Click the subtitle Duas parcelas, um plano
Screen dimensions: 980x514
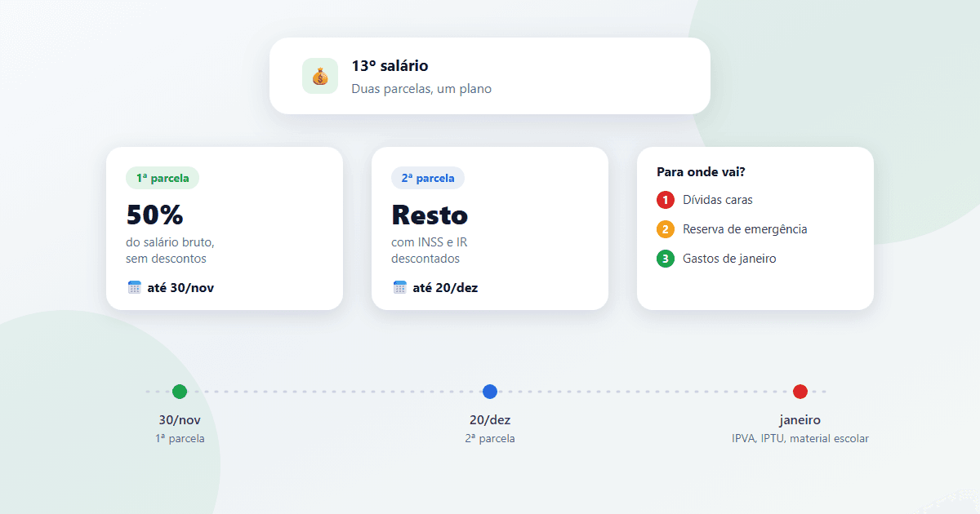pyautogui.click(x=421, y=88)
